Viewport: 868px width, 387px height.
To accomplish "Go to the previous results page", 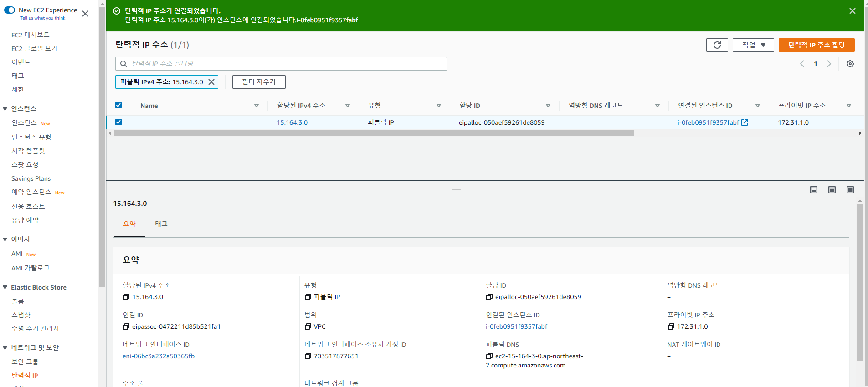I will (x=802, y=64).
